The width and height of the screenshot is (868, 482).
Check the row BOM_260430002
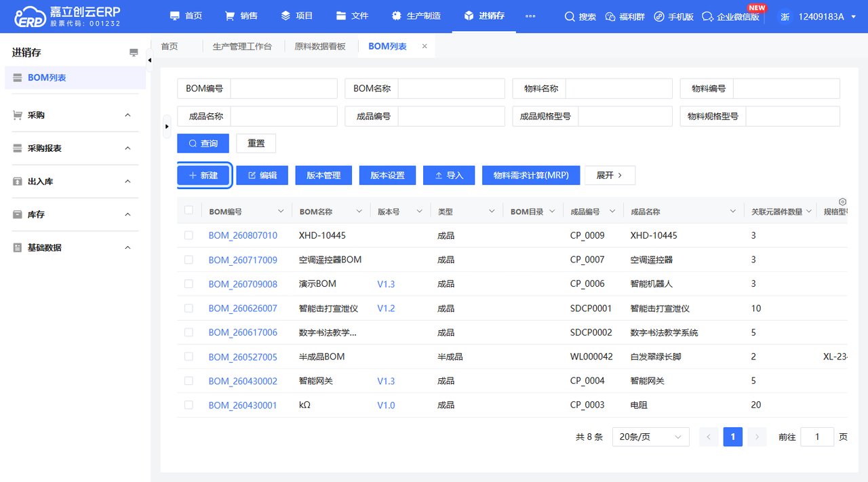click(x=189, y=380)
